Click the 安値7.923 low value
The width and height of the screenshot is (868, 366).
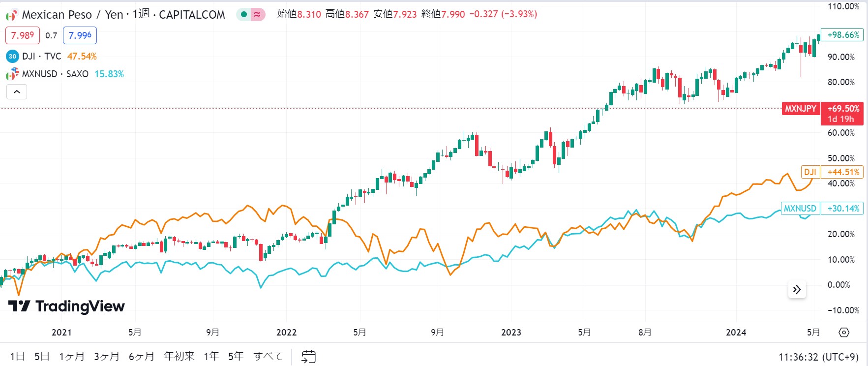coord(395,14)
